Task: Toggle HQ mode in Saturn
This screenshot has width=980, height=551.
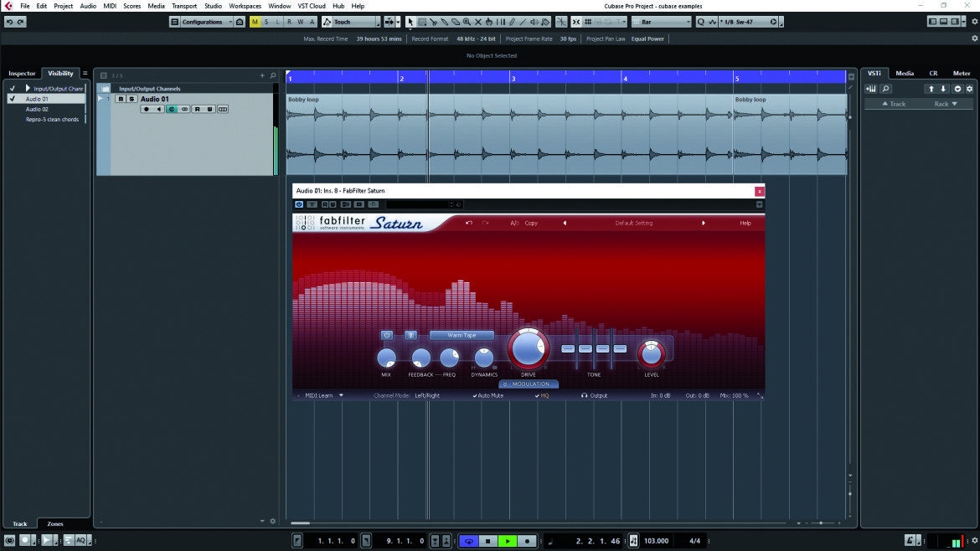Action: [542, 395]
